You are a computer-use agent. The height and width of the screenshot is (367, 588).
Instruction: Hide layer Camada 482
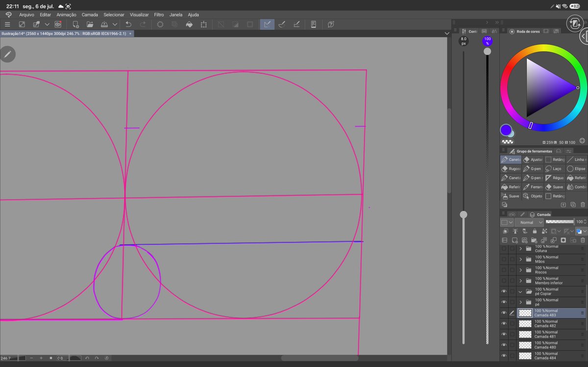(x=504, y=324)
